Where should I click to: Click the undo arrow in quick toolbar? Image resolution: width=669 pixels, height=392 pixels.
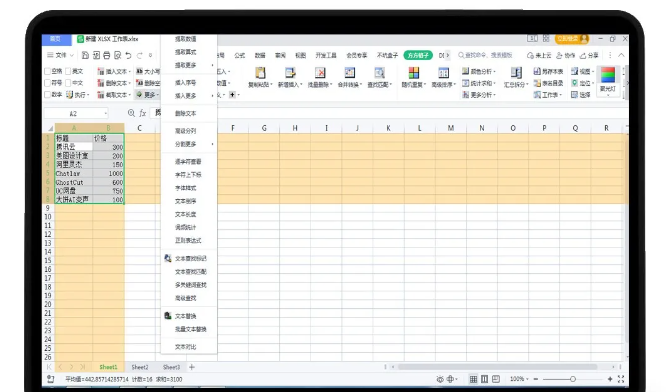point(128,55)
